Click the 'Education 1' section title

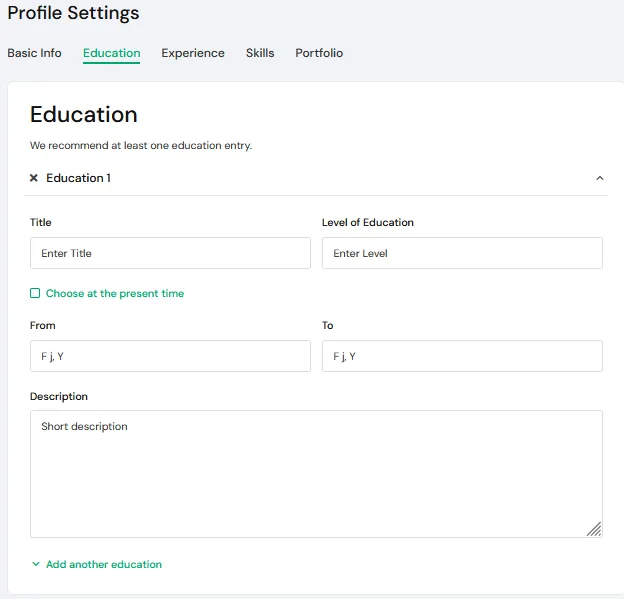(78, 178)
